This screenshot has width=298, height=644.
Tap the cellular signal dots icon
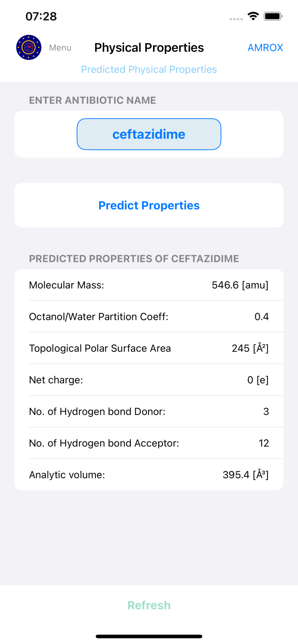click(x=236, y=19)
